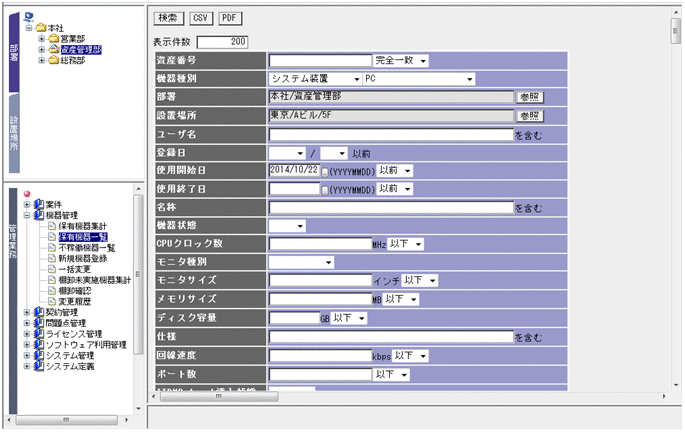Open the 以下 dropdown for メモリサイズ
Viewport: 685px width, 433px height.
pos(401,299)
